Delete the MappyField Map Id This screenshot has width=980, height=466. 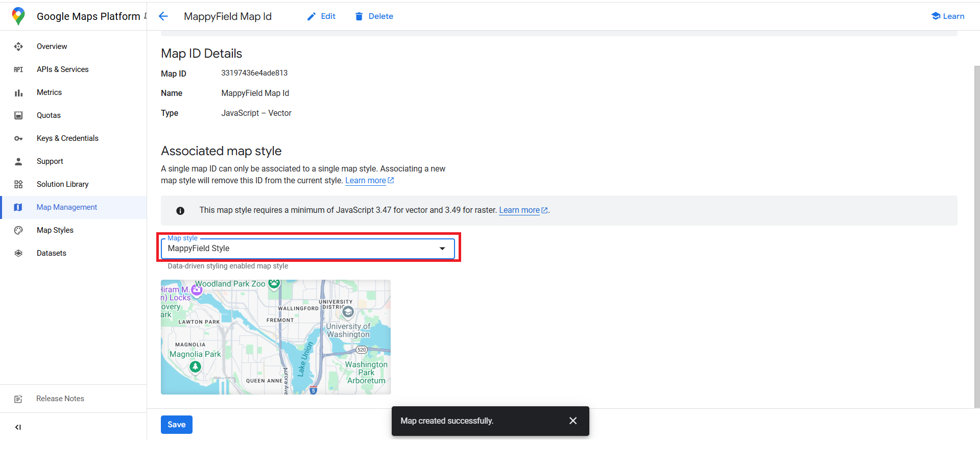374,16
